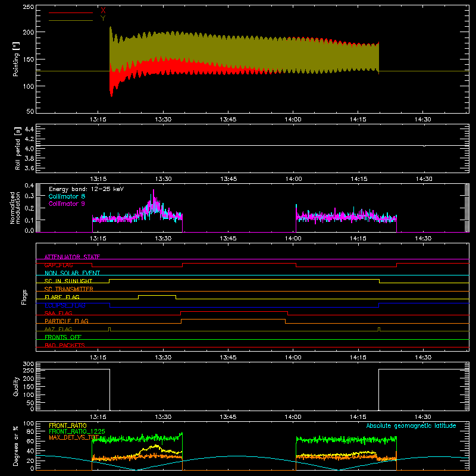
Task: Click the raised SAA_FLAG step segment
Action: tap(234, 311)
